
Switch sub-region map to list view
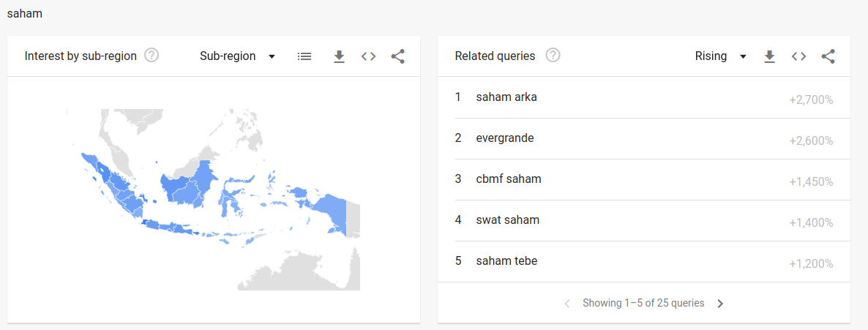click(x=304, y=56)
